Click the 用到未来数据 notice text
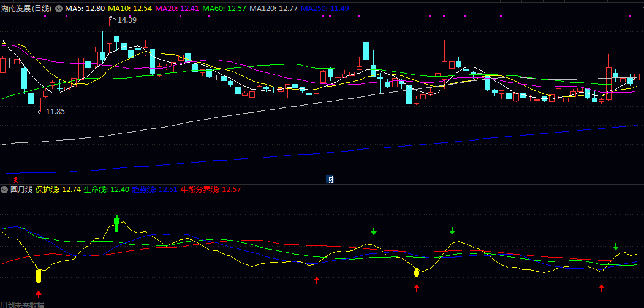Screen dimensions: 644x308 [x=22, y=304]
